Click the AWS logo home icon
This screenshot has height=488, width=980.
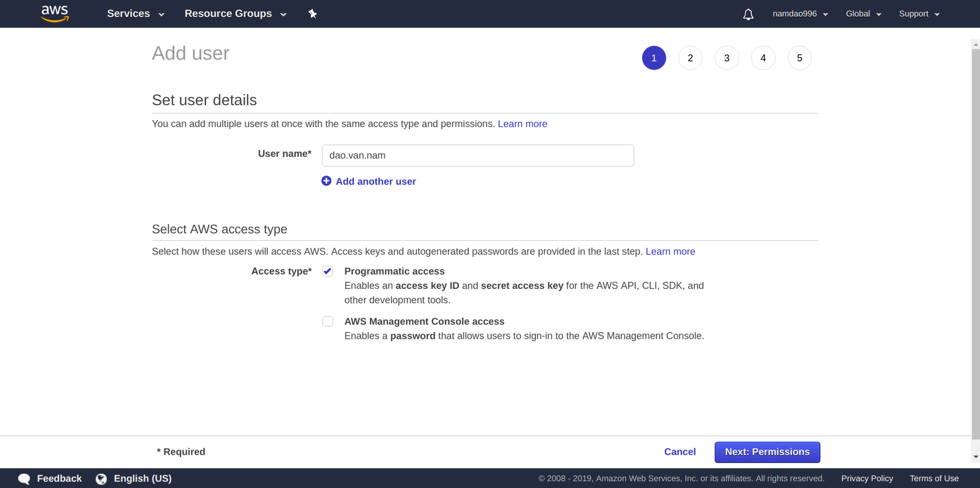pos(55,14)
